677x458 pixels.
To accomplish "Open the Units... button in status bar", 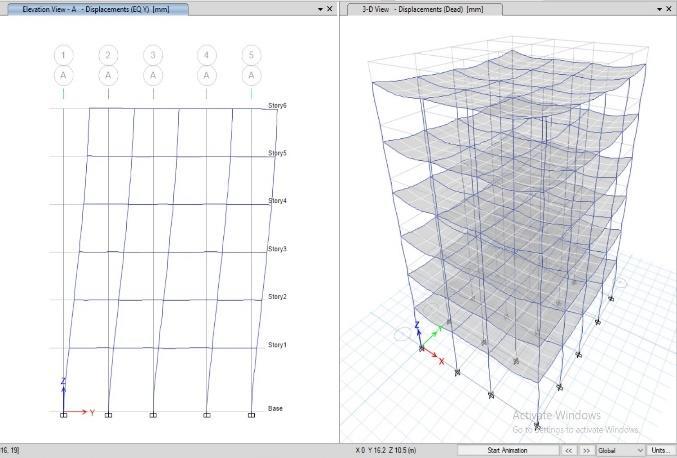I will pyautogui.click(x=661, y=450).
